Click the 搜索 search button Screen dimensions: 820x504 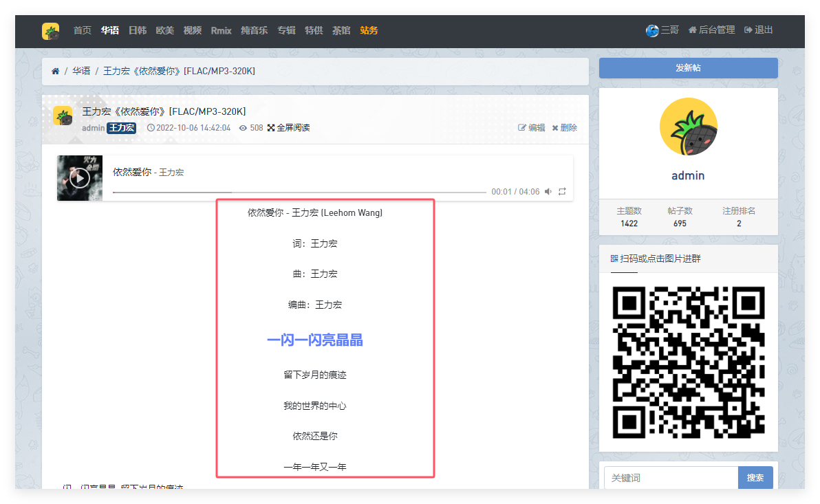tap(755, 477)
